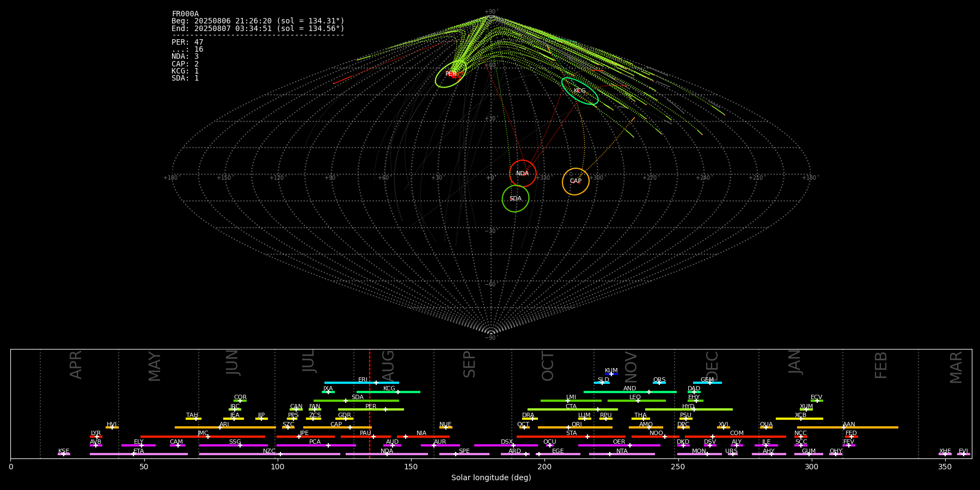Click the 'SDA: 1' count in legend
Screen dimensions: 980x490
tap(185, 78)
